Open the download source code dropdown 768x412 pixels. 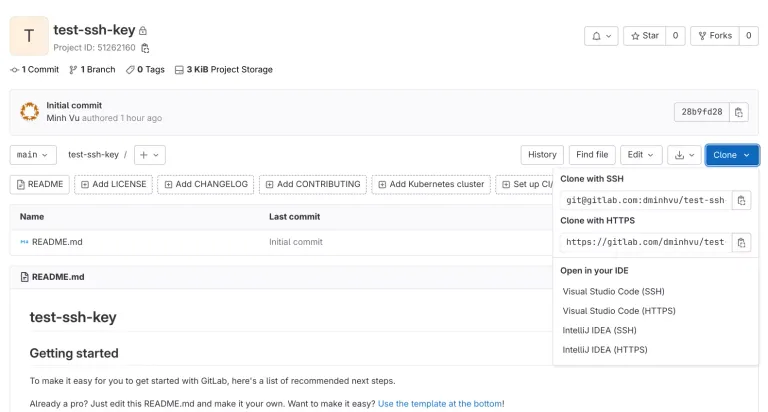[684, 155]
